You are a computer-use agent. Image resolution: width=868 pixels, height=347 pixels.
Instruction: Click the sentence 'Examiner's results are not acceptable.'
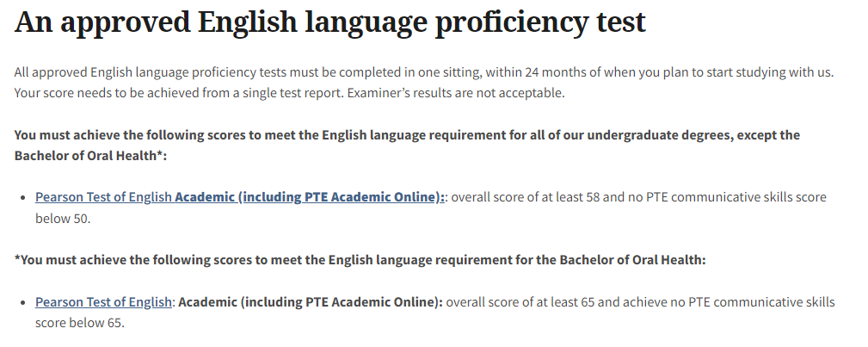(x=456, y=93)
